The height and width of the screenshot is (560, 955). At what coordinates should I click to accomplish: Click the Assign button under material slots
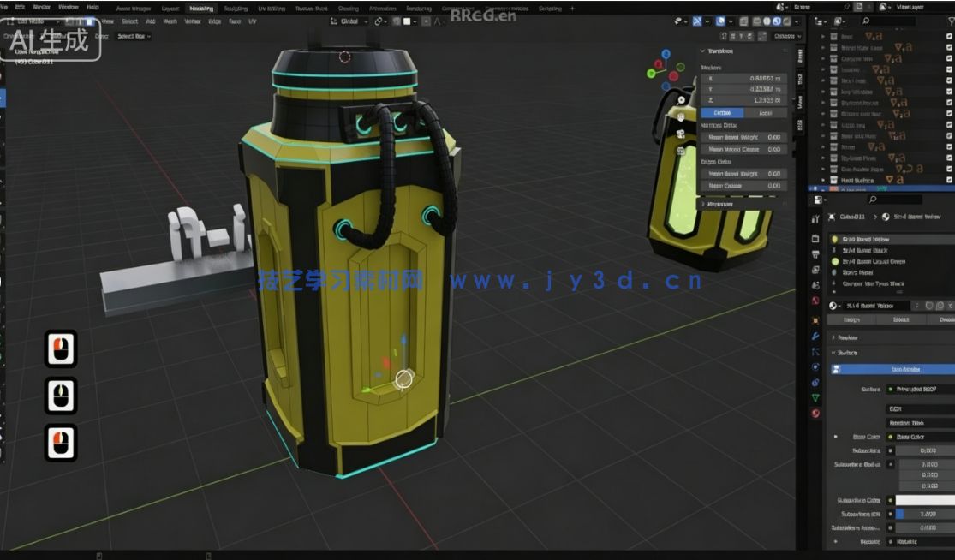click(x=852, y=319)
